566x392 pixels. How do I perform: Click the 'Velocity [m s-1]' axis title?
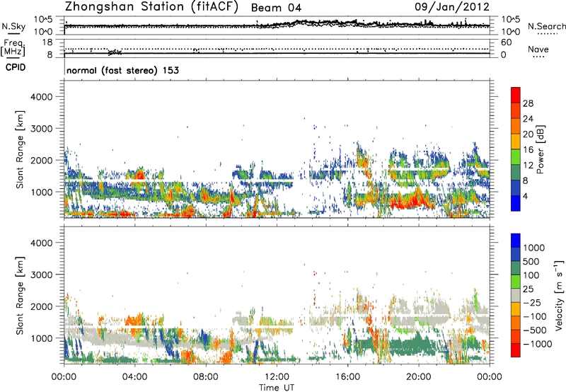point(559,295)
